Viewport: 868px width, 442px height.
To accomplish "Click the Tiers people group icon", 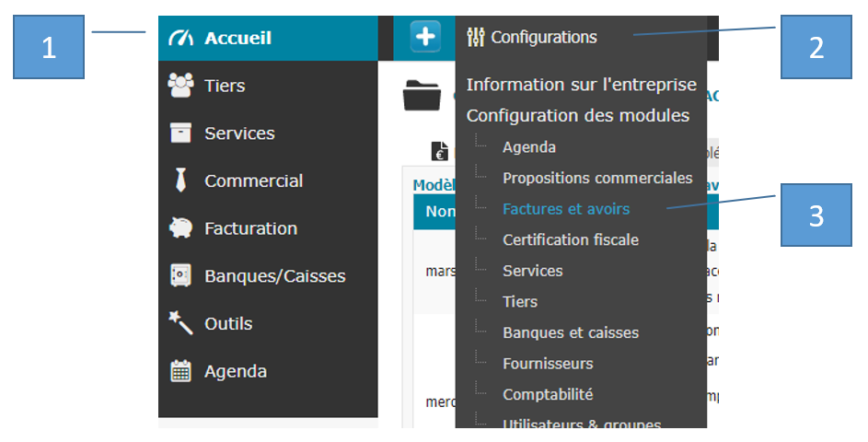I will (181, 86).
